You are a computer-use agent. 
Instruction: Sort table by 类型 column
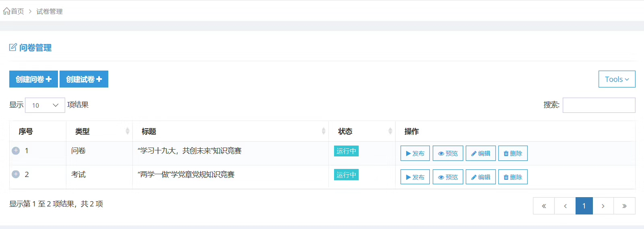99,131
